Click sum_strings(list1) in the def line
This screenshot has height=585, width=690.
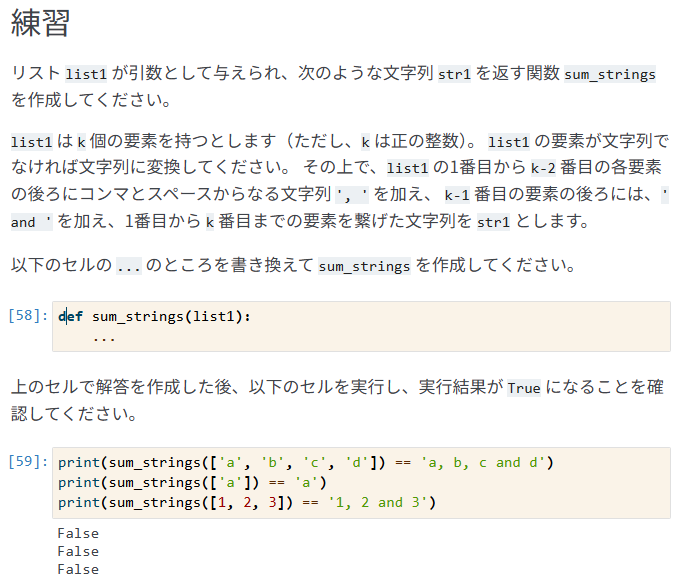click(x=168, y=317)
